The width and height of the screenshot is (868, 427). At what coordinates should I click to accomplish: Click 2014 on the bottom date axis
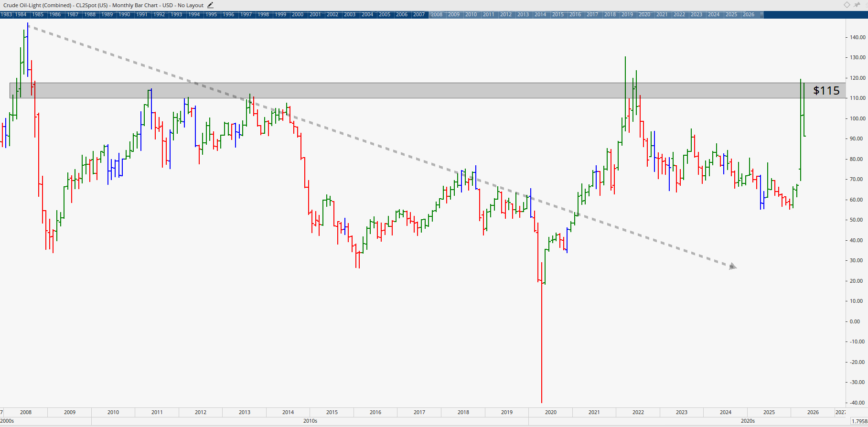pos(288,412)
